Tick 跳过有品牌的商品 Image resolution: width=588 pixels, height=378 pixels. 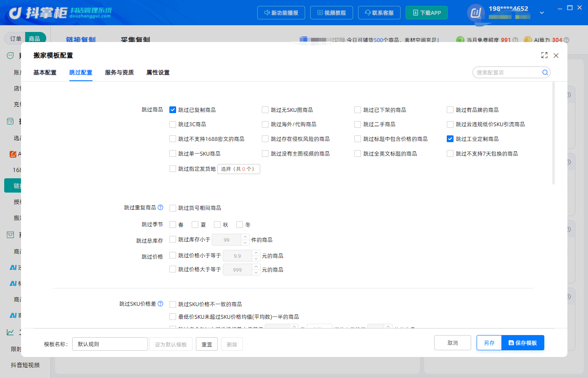pyautogui.click(x=450, y=110)
